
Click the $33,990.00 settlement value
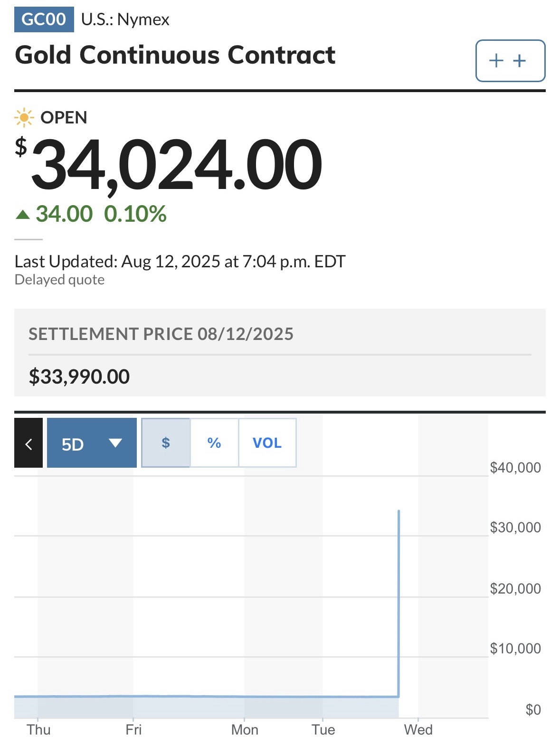[x=79, y=377]
